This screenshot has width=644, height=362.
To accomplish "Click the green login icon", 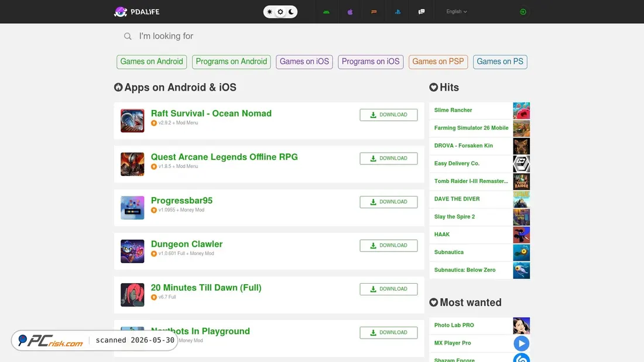I will [x=523, y=12].
